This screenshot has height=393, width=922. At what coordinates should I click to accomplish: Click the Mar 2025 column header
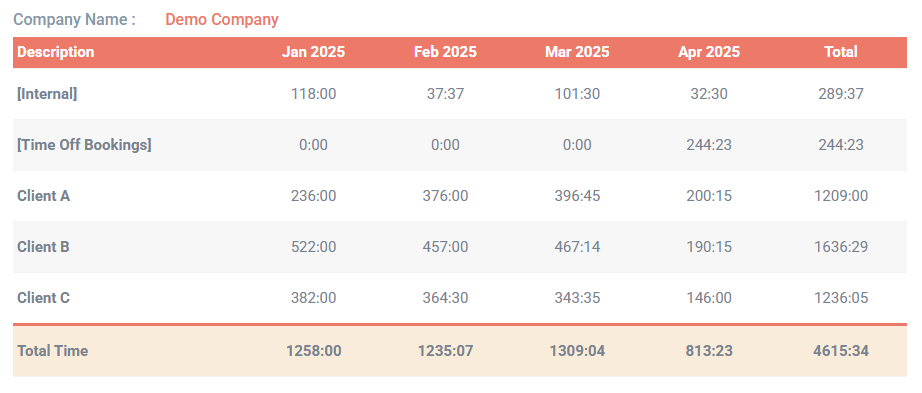[x=577, y=52]
